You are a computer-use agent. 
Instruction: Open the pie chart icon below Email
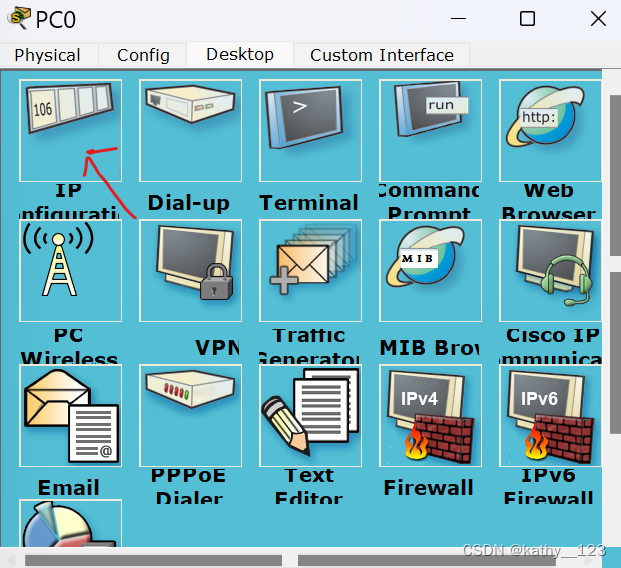click(x=70, y=524)
